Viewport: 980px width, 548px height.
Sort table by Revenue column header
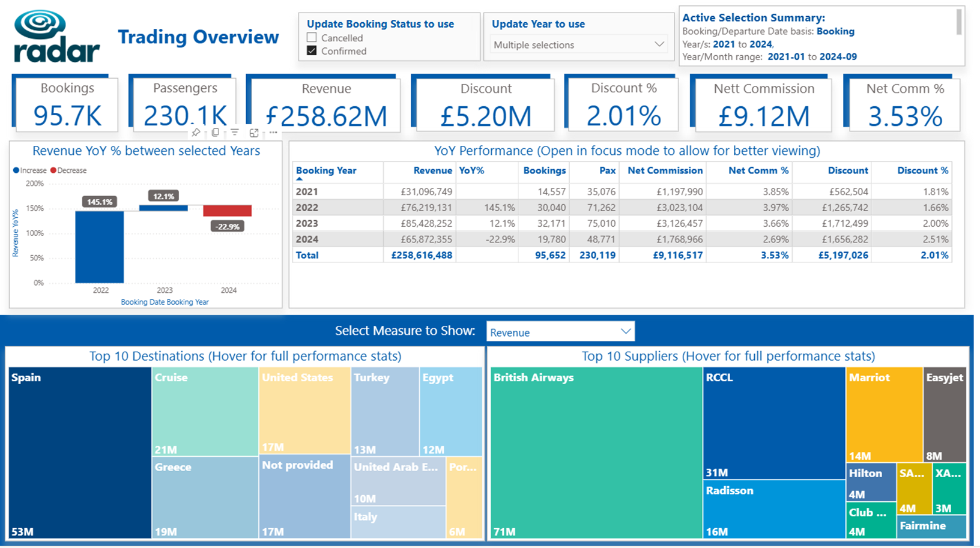pyautogui.click(x=432, y=170)
